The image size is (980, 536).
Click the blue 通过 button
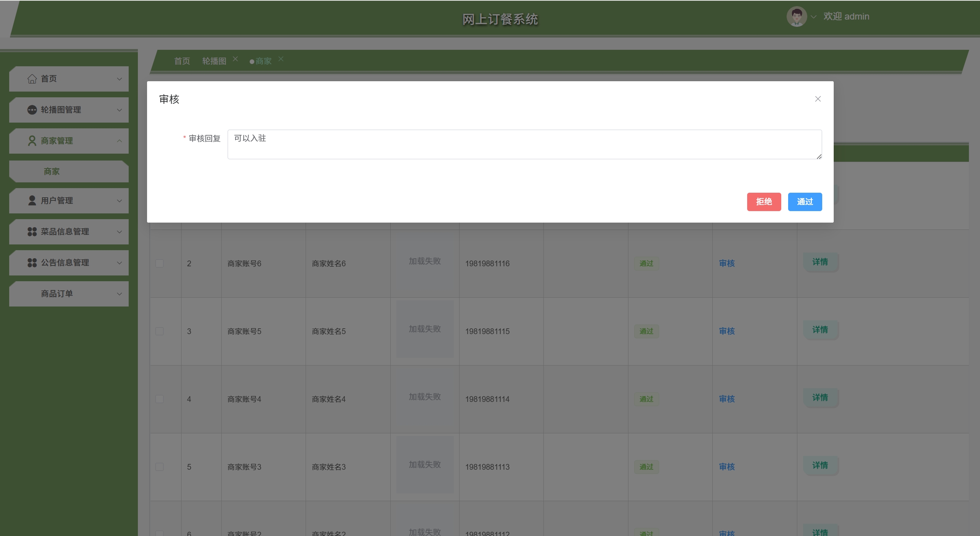click(805, 202)
